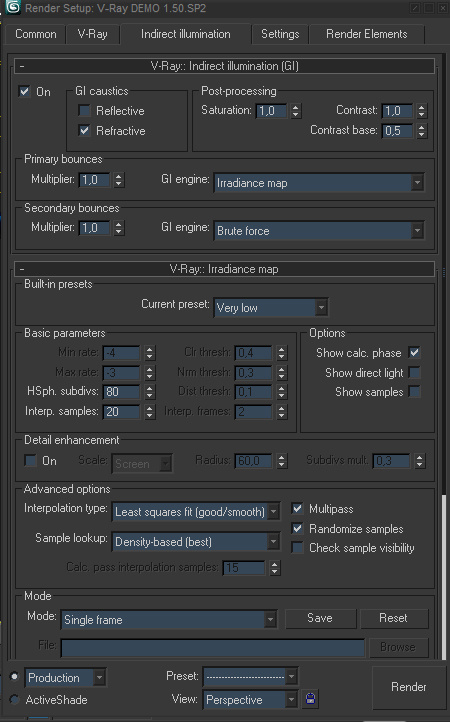Disable Refractive GI caustics
Image resolution: width=450 pixels, height=722 pixels.
tap(84, 130)
